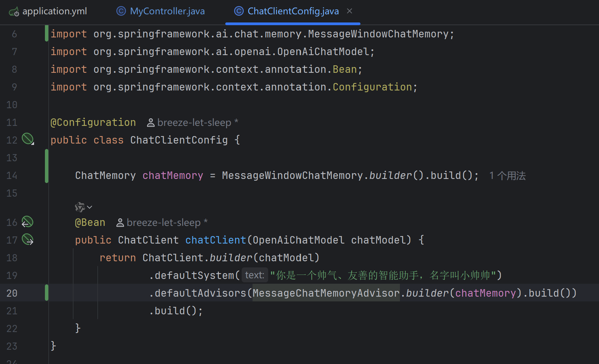Click the OpenAiChatModel parameter type
This screenshot has height=364, width=599.
(298, 240)
